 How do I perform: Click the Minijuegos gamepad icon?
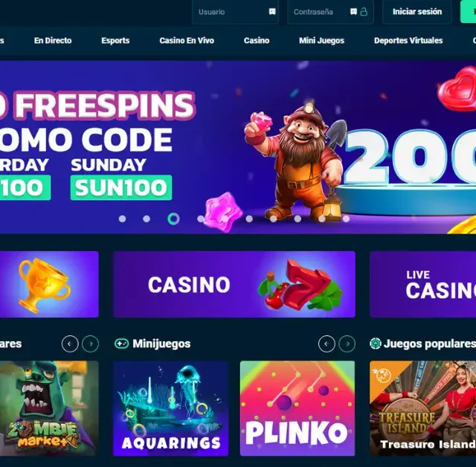[121, 344]
